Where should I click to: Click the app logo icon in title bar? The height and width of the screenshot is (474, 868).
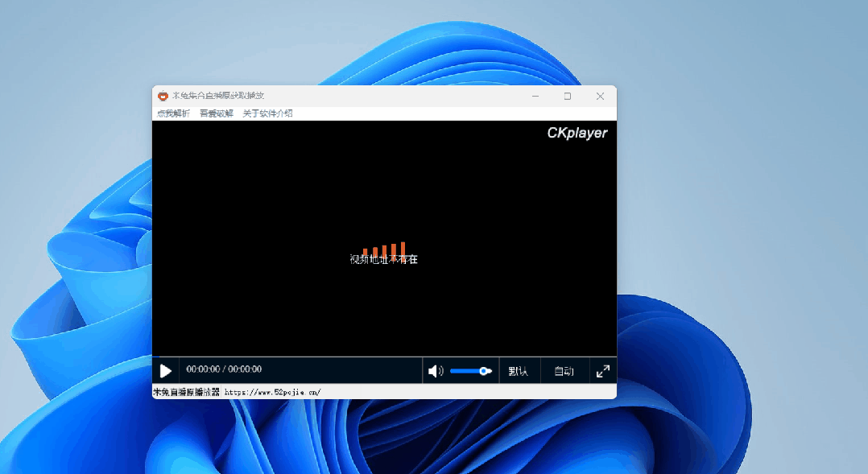(x=163, y=96)
